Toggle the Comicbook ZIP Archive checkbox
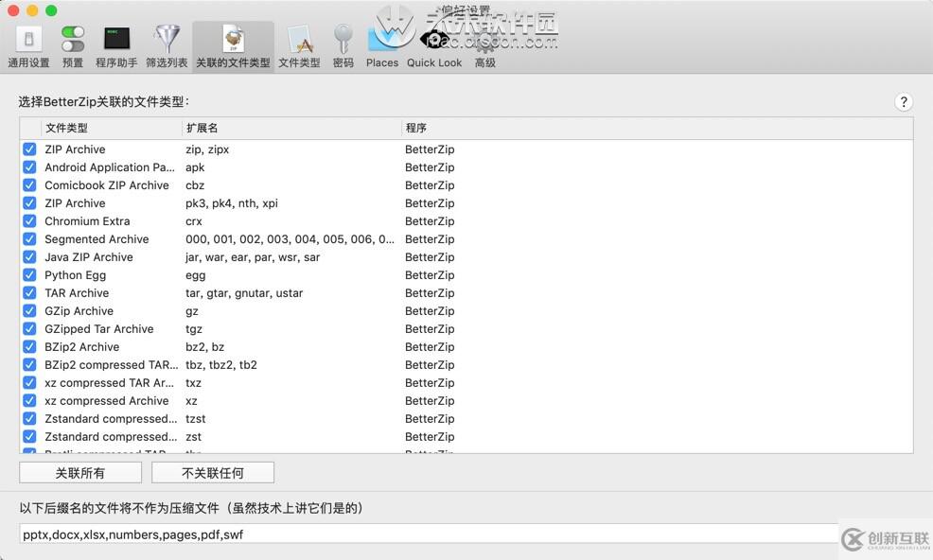The image size is (933, 560). (29, 185)
